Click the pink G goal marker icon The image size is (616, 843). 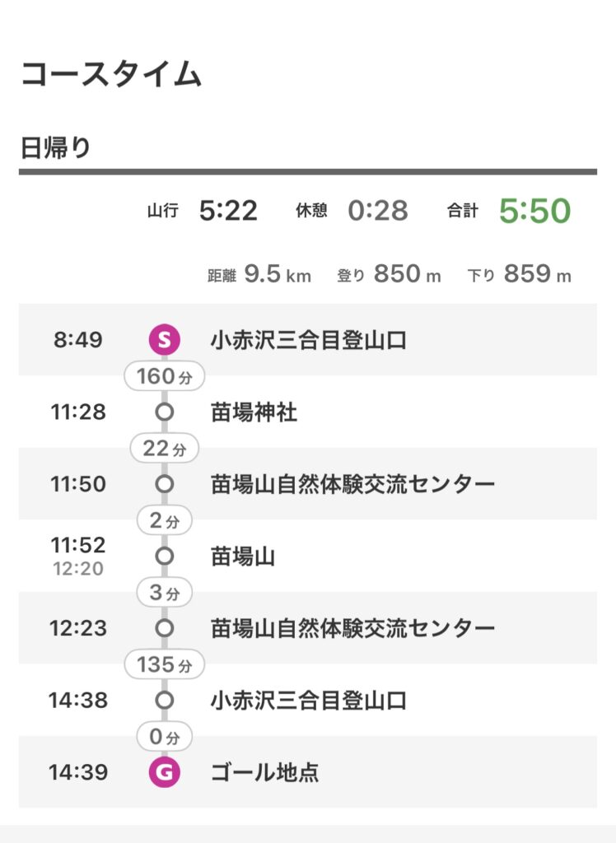point(164,772)
